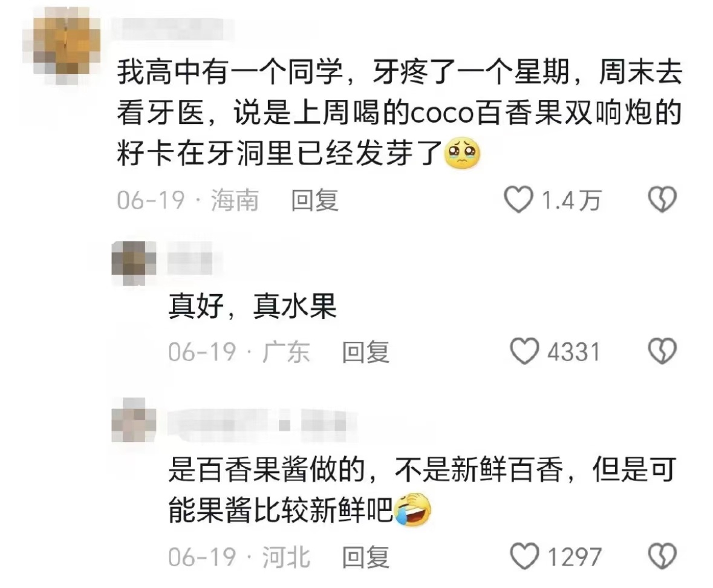Like the Hebei reply with 1297 likes
The width and height of the screenshot is (713, 588).
tap(524, 556)
